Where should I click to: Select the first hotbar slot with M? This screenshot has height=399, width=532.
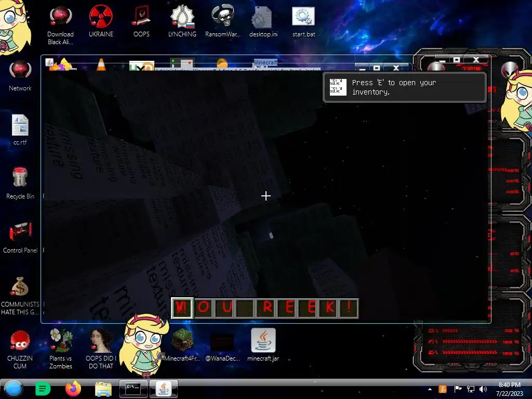[x=182, y=308]
